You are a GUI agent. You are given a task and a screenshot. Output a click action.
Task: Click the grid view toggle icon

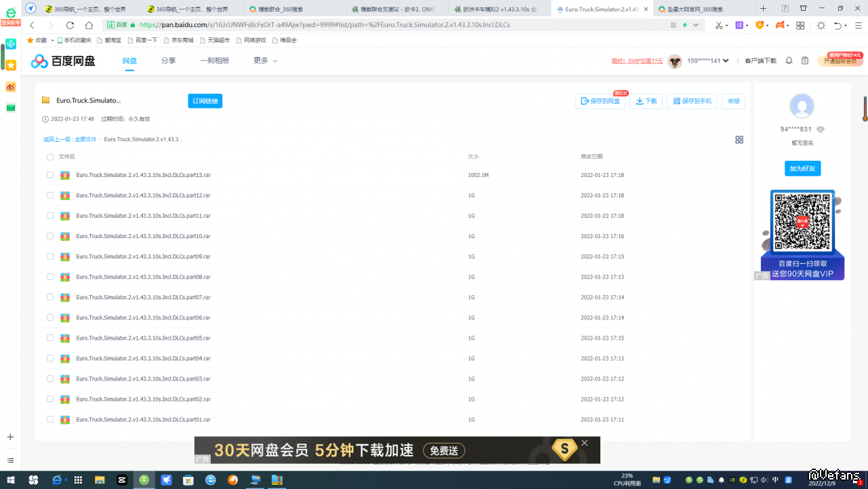click(739, 140)
